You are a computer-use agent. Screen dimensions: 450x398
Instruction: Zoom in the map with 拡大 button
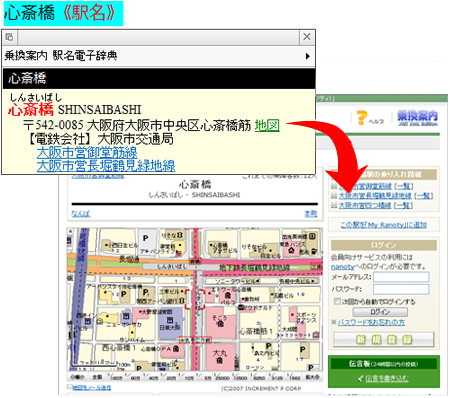pyautogui.click(x=313, y=377)
